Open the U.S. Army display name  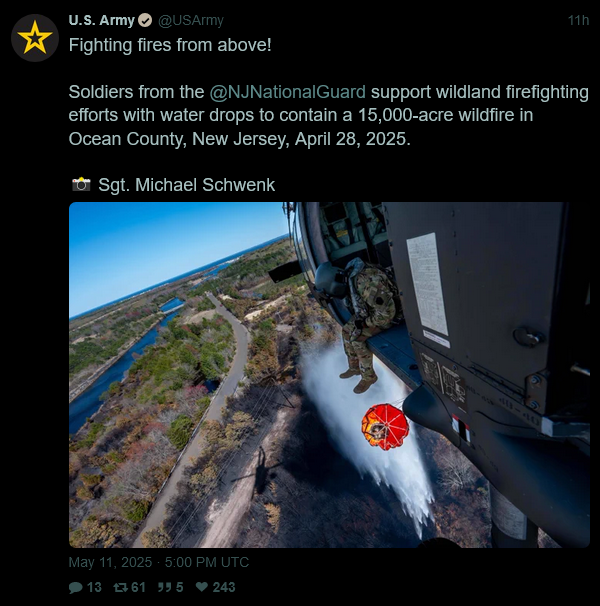click(x=102, y=20)
